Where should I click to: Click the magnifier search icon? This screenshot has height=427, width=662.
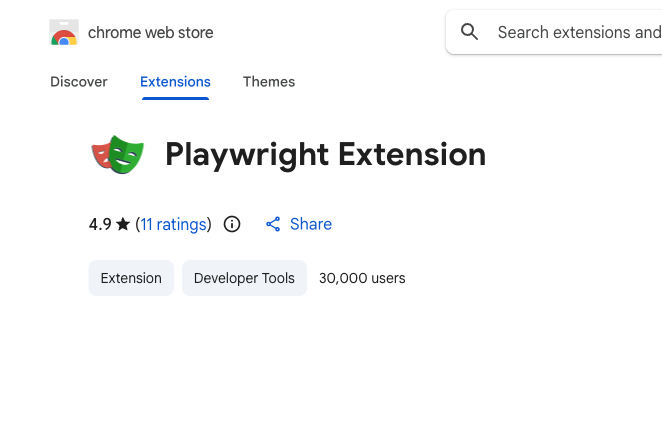[x=469, y=32]
